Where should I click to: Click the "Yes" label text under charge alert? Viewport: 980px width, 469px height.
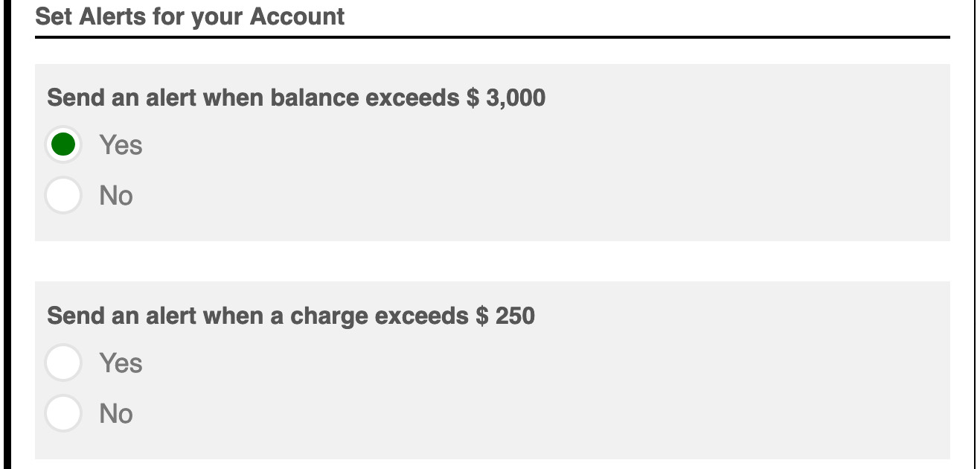click(x=121, y=363)
